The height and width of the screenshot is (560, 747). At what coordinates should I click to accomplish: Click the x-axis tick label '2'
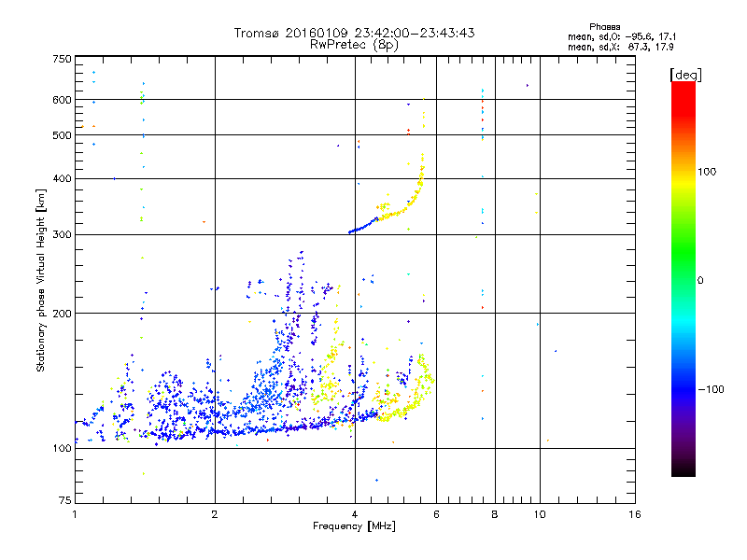[x=215, y=514]
